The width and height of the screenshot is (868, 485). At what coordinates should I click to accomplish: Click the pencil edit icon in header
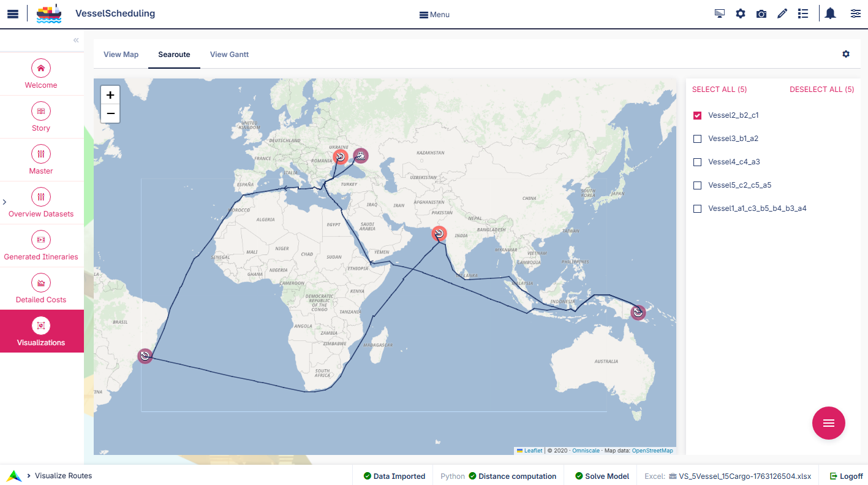(x=782, y=14)
